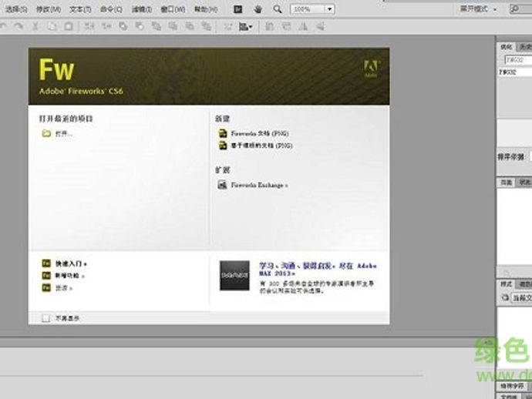Click the Rotate 90° clockwise icon

coord(287,26)
